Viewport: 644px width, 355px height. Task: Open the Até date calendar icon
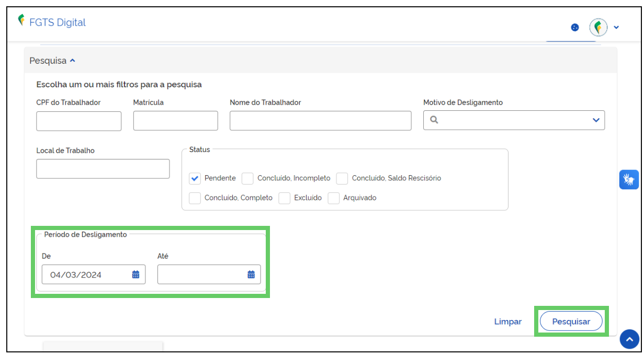pos(251,274)
